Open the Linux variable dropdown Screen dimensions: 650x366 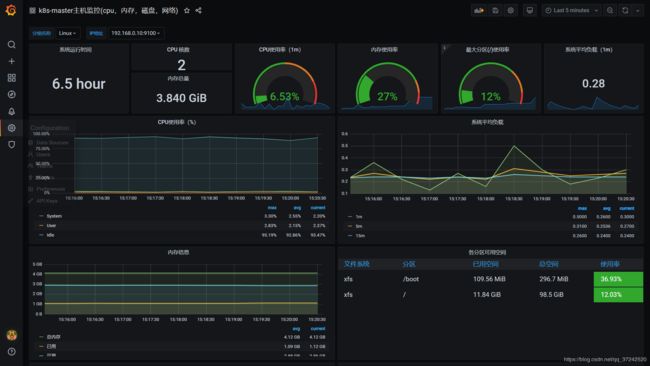(x=67, y=33)
